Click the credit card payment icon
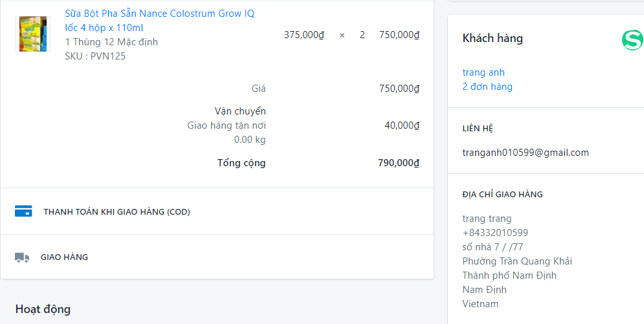 click(x=23, y=211)
